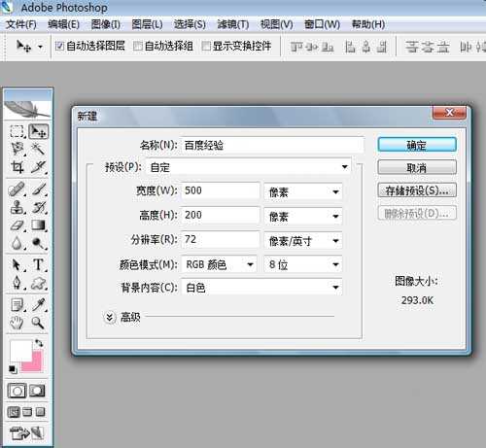Switch to Quick Mask mode

(38, 391)
